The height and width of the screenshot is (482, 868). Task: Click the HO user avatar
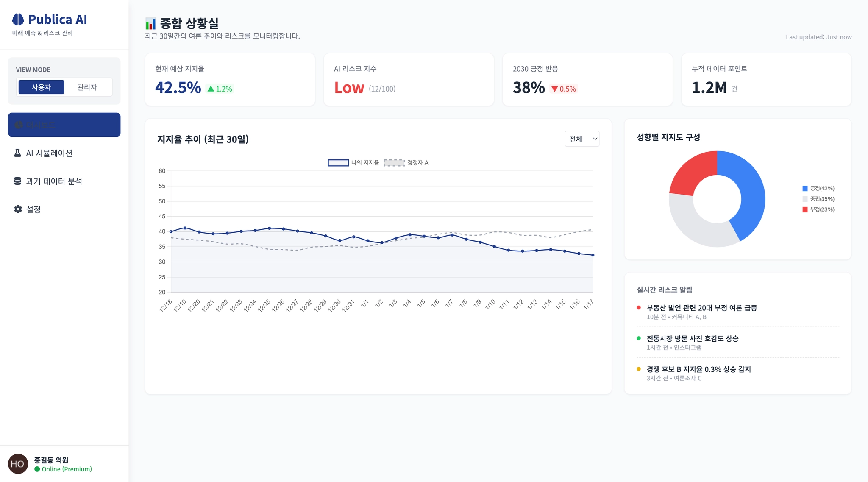[x=18, y=464]
